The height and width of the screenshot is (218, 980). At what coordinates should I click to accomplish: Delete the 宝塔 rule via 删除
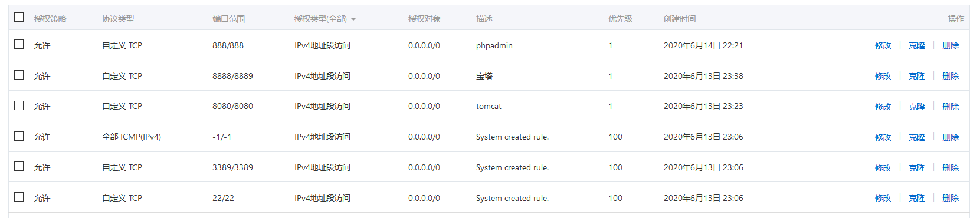tap(950, 76)
